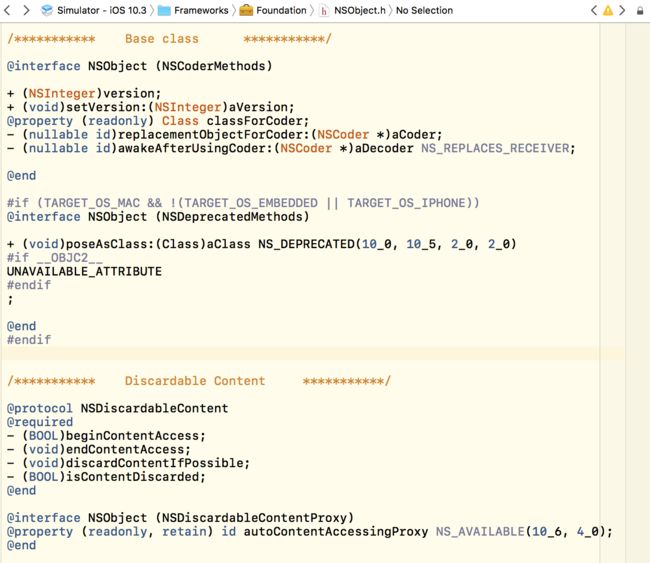This screenshot has height=563, width=650.
Task: Click endContentAccess method
Action: pos(125,449)
